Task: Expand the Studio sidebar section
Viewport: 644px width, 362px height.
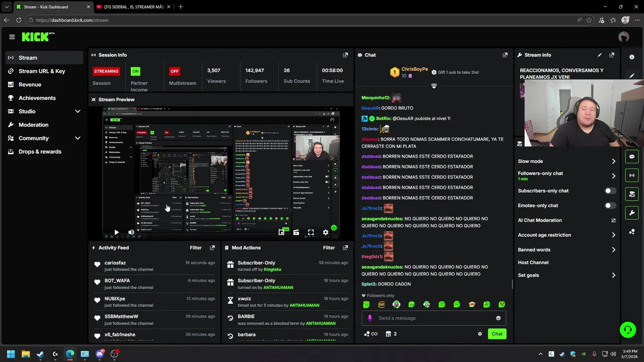Action: click(77, 112)
